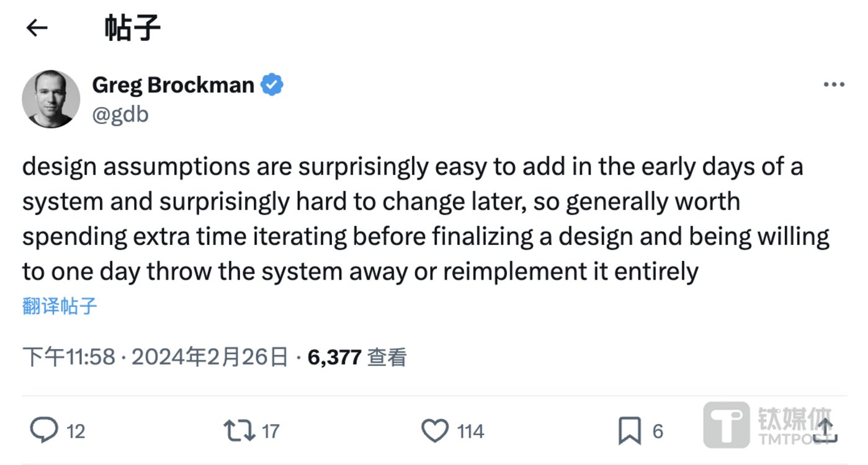
Task: Open the Greg Brockman display name link
Action: [173, 85]
